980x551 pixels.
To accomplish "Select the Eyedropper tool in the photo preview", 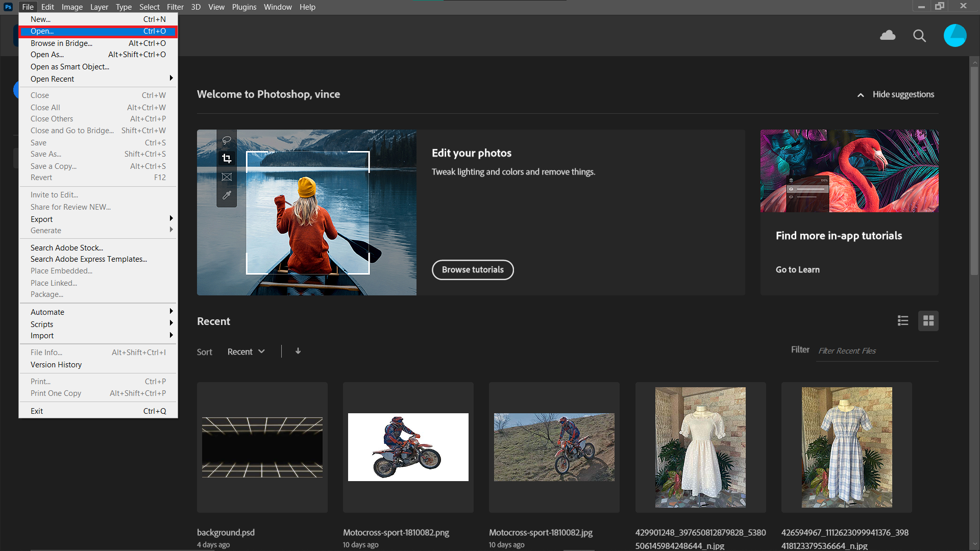I will point(227,195).
